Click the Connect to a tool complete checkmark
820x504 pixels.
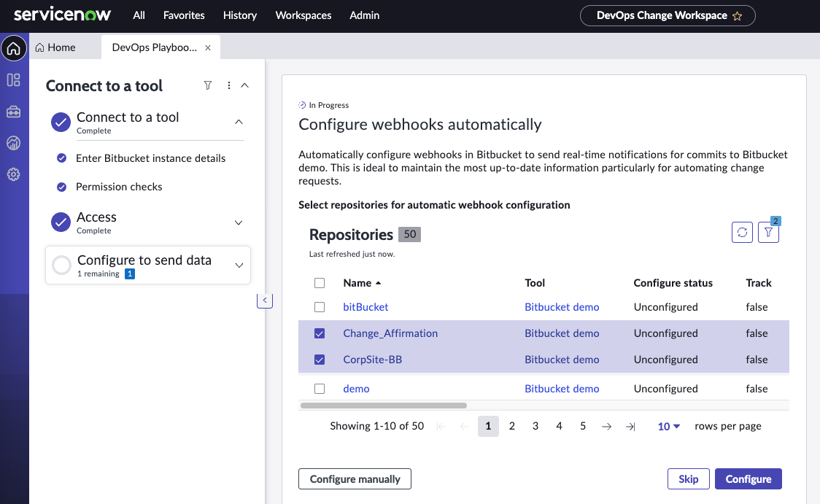[61, 123]
